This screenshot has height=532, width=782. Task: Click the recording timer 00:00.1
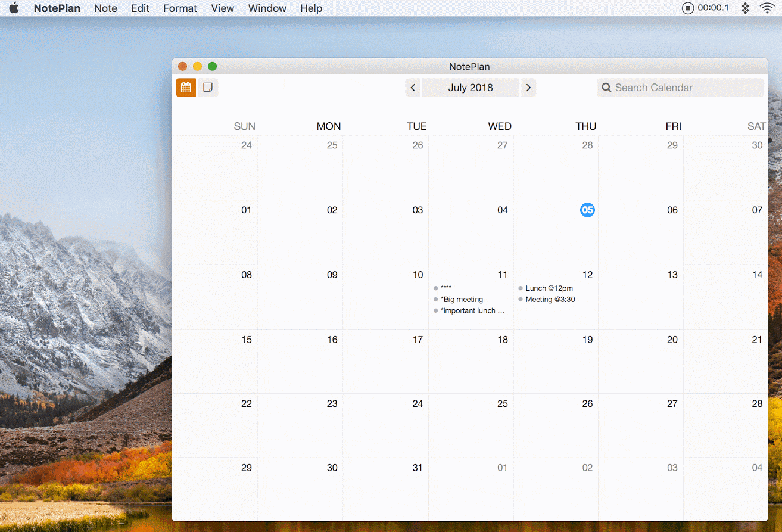click(x=714, y=8)
